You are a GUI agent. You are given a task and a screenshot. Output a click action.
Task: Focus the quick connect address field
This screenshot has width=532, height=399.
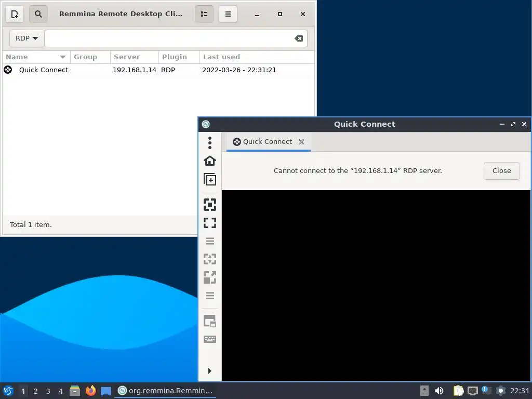pos(170,38)
